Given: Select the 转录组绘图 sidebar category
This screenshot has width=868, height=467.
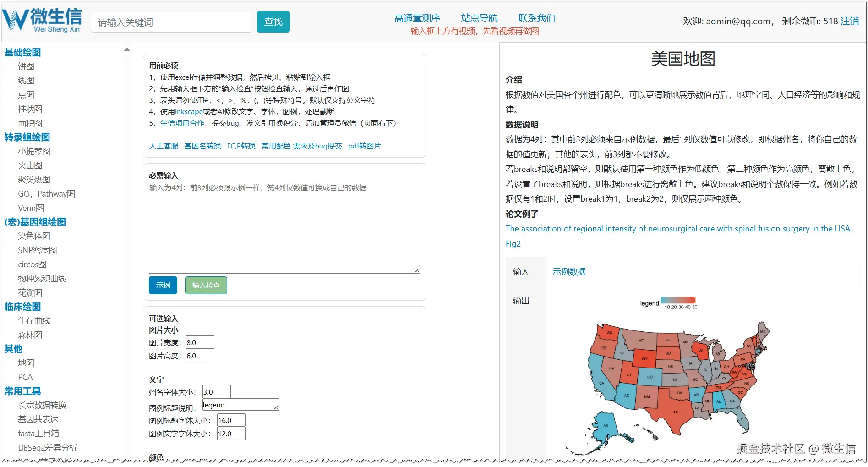Looking at the screenshot, I should tap(27, 137).
